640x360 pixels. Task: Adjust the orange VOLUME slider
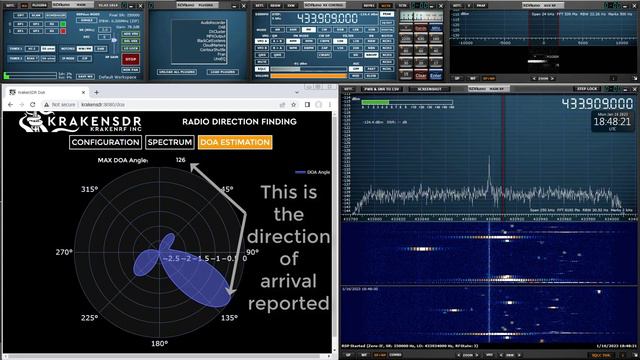tap(309, 76)
